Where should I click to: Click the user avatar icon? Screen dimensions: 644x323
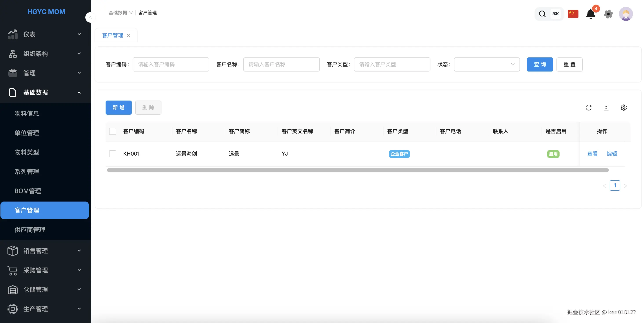coord(626,14)
